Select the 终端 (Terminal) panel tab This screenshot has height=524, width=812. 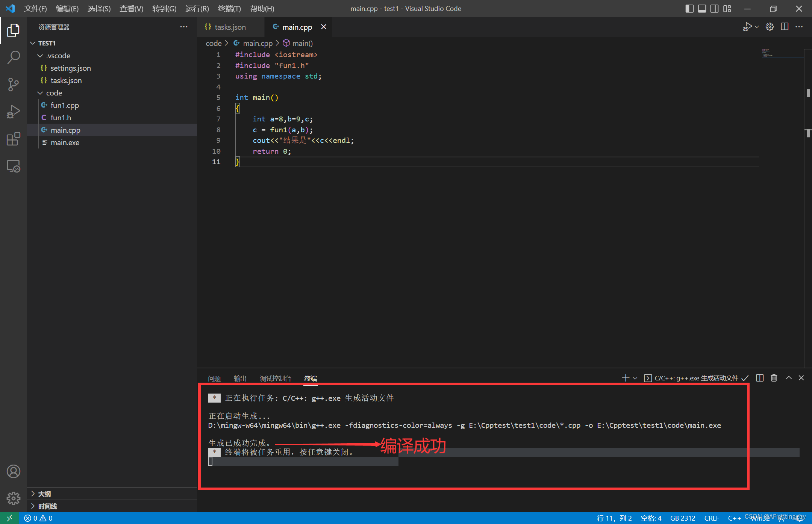click(311, 378)
